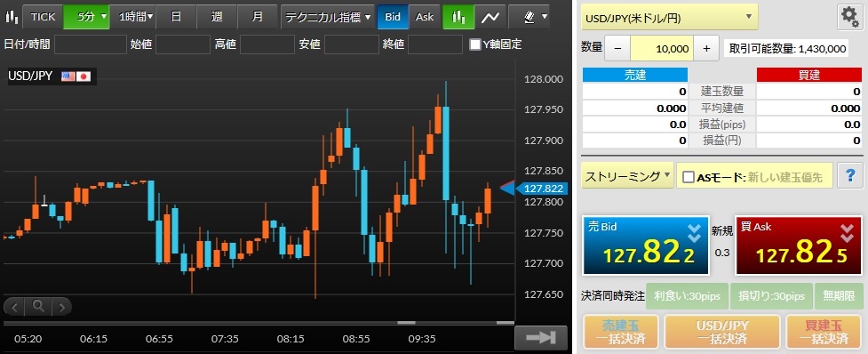Switch to the line chart icon
This screenshot has height=354, width=868.
pyautogui.click(x=490, y=17)
